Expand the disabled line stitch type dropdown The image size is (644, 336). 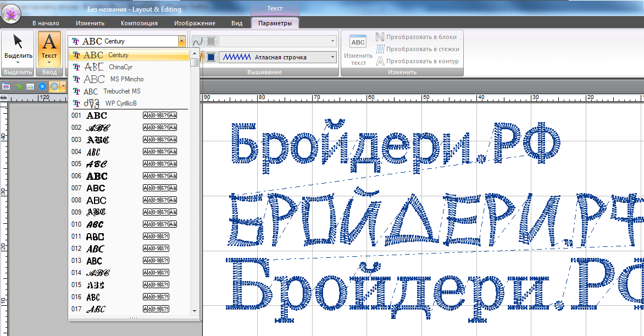click(332, 41)
